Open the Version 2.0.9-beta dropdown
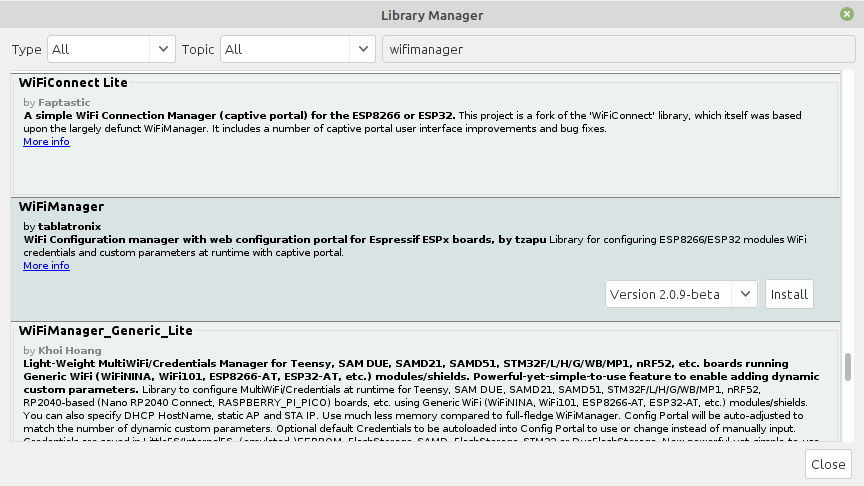Image resolution: width=864 pixels, height=486 pixels. (x=681, y=294)
